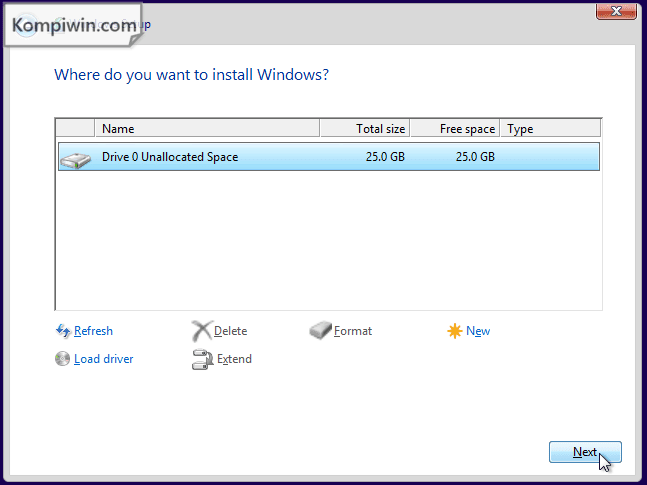Viewport: 647px width, 485px height.
Task: Close the Windows Setup dialog
Action: coord(616,11)
